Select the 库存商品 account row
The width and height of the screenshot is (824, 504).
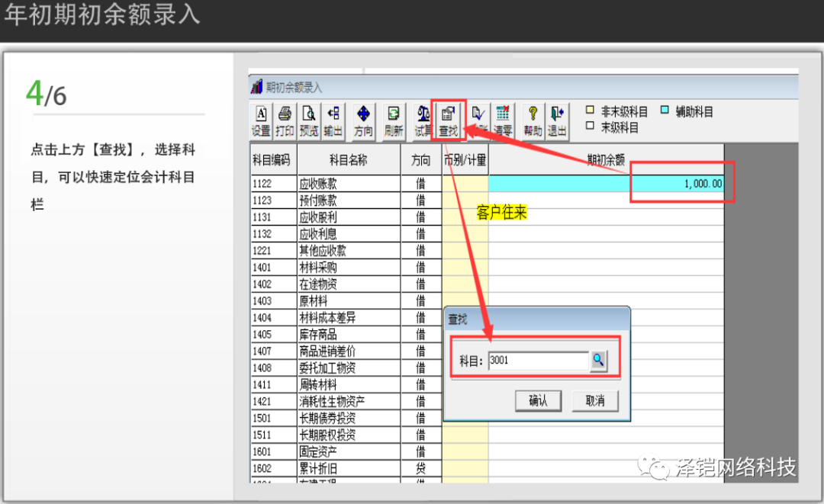tap(349, 335)
